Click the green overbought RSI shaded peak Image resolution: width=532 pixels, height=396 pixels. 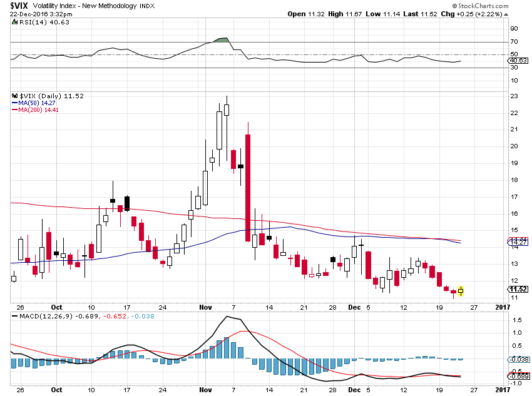(x=222, y=40)
